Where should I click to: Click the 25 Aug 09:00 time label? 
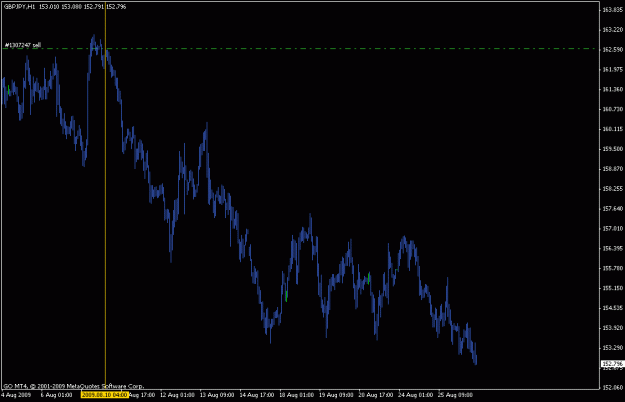point(456,395)
